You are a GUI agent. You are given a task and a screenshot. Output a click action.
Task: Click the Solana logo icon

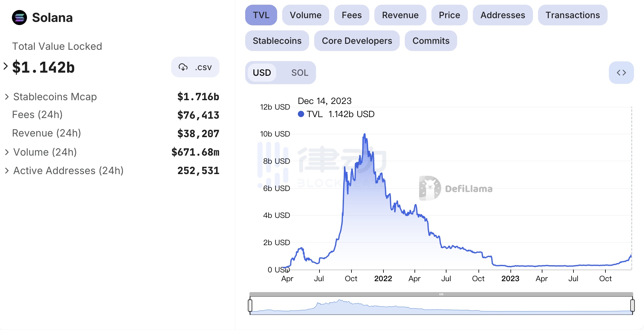point(19,18)
